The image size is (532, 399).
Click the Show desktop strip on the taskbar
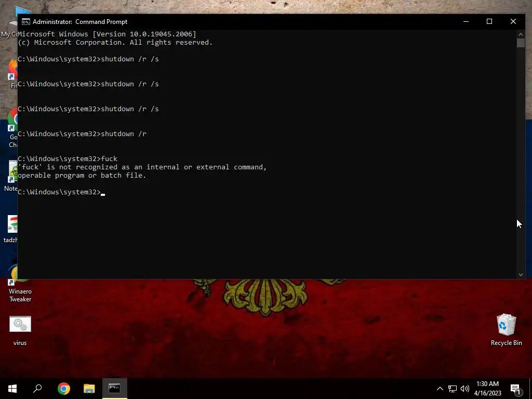coord(530,389)
